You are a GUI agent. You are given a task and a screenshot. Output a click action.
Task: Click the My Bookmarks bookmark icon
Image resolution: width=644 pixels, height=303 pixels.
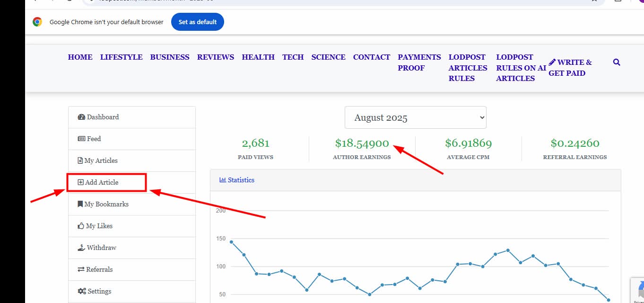point(80,204)
